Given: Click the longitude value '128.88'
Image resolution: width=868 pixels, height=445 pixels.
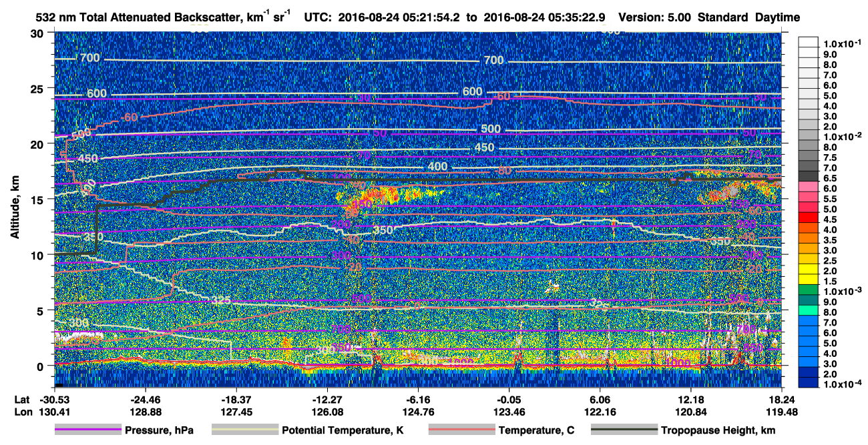Looking at the screenshot, I should (x=145, y=412).
